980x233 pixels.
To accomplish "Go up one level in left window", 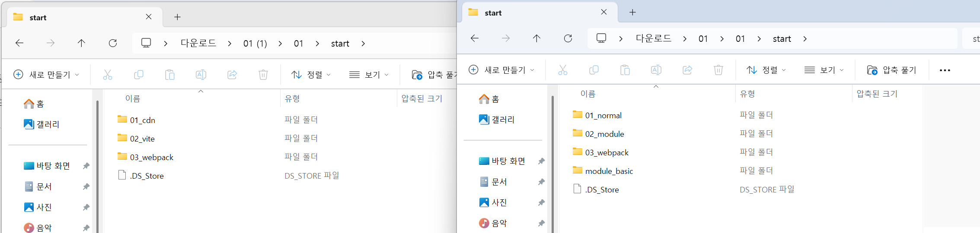I will click(81, 43).
